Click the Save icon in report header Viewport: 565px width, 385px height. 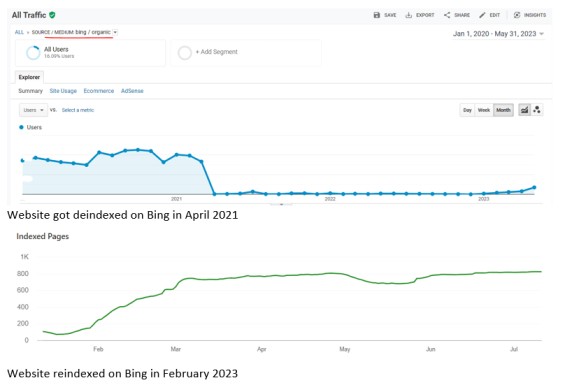[377, 15]
